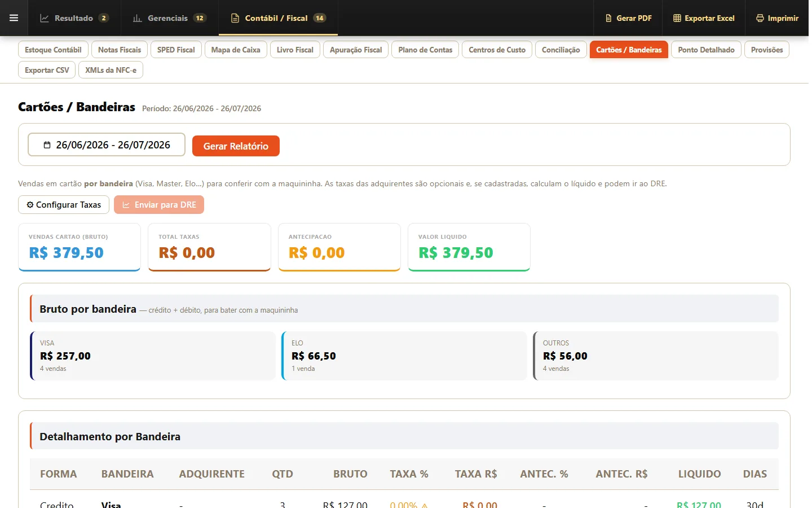Click the BANDEIRA column header
Viewport: 812px width, 508px height.
(127, 474)
